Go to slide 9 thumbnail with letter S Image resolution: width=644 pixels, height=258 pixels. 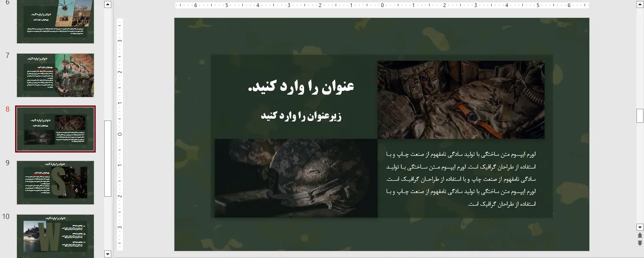(55, 183)
